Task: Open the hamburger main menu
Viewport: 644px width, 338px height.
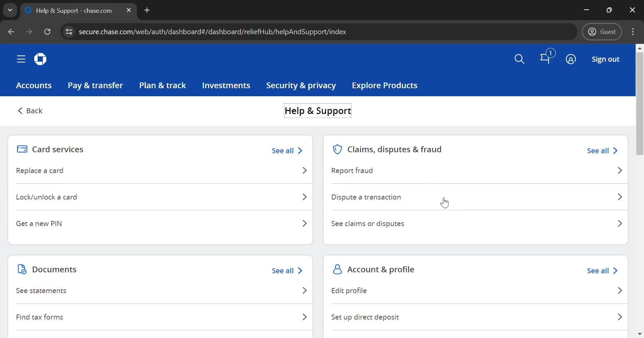Action: 21,59
